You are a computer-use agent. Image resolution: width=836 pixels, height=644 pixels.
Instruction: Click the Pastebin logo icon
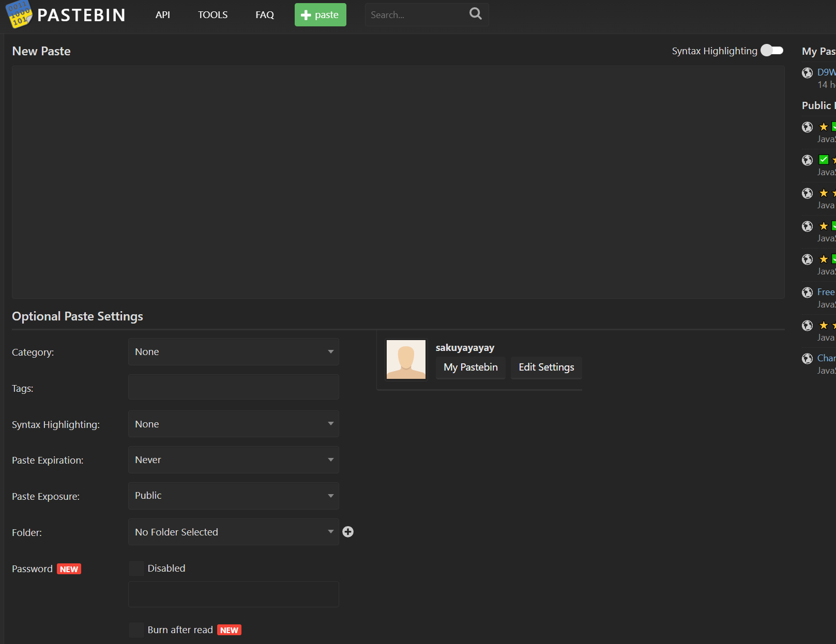[x=19, y=14]
